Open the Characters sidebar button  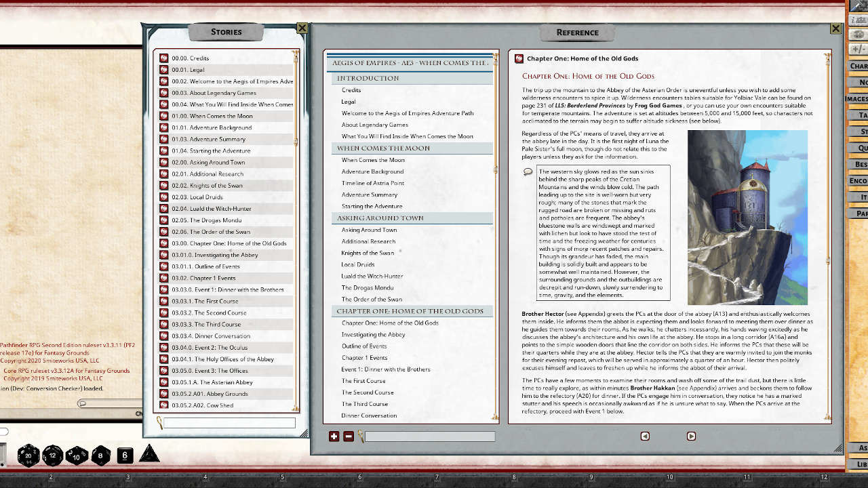point(859,66)
